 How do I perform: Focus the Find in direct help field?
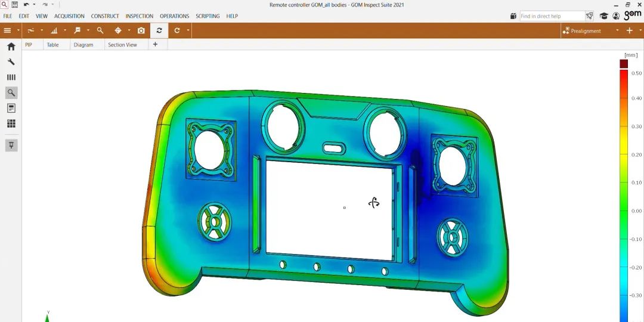pos(552,16)
